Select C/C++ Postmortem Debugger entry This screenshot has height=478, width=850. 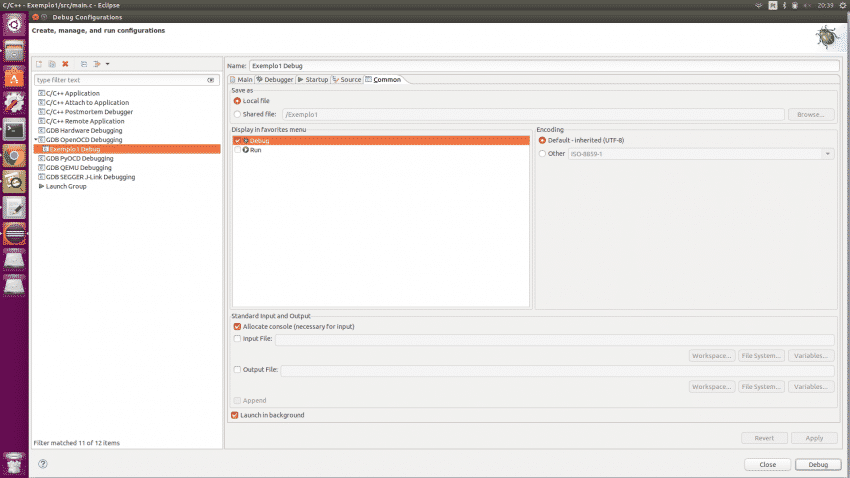[x=89, y=112]
